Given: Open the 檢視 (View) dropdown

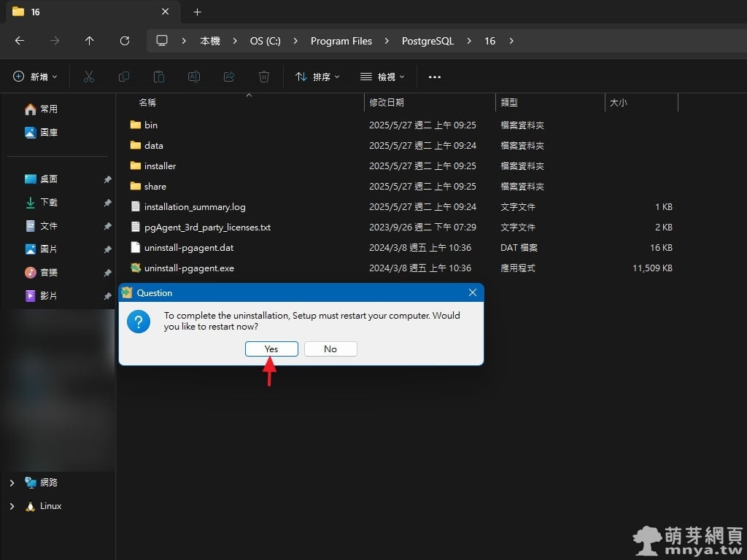Looking at the screenshot, I should coord(382,77).
